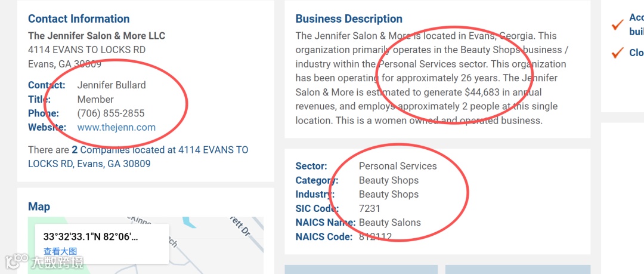Select the Business Description heading

click(349, 19)
